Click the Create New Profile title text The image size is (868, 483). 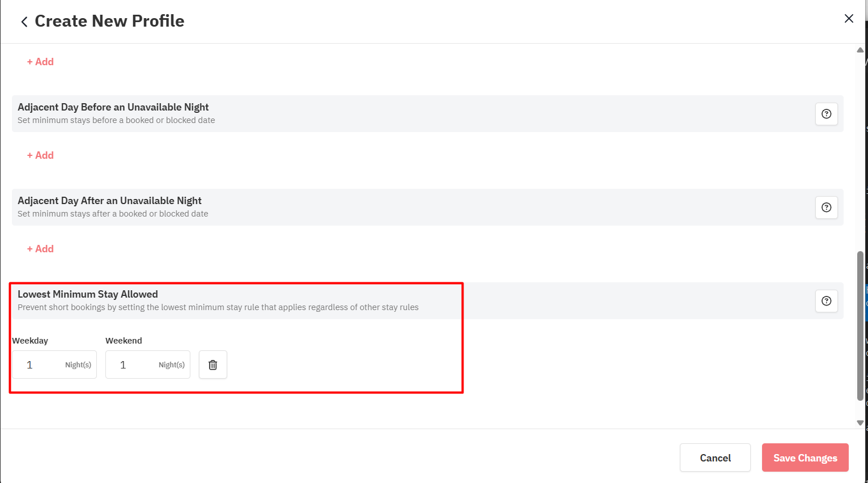[x=109, y=21]
